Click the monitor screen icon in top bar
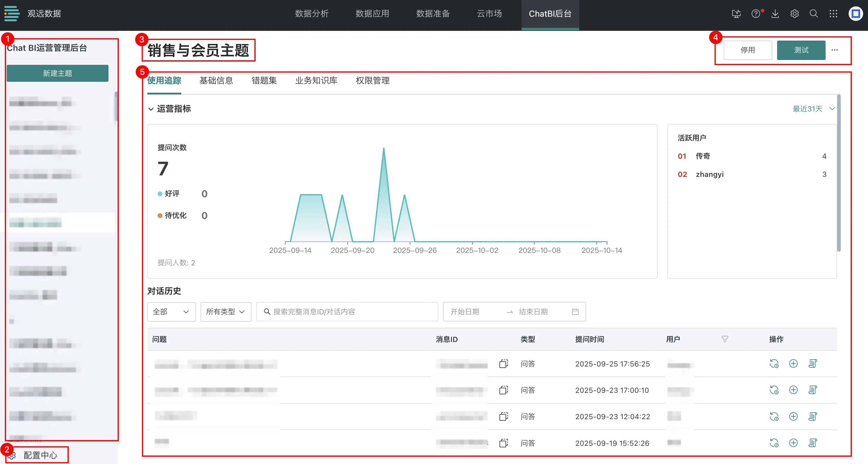Image resolution: width=868 pixels, height=464 pixels. [x=736, y=14]
